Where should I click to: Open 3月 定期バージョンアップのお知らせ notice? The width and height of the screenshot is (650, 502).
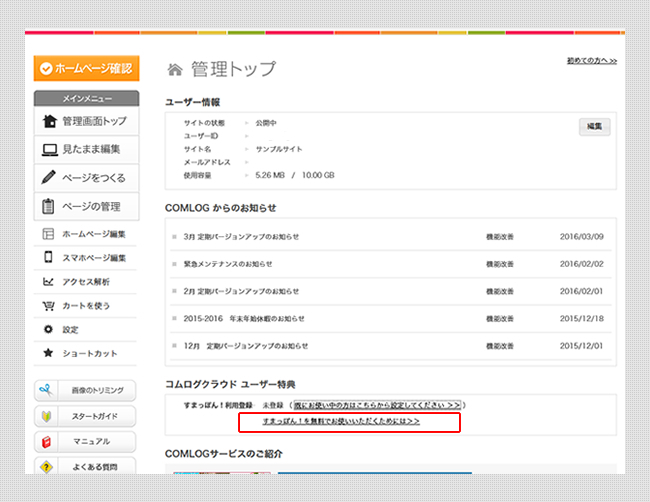point(241,237)
